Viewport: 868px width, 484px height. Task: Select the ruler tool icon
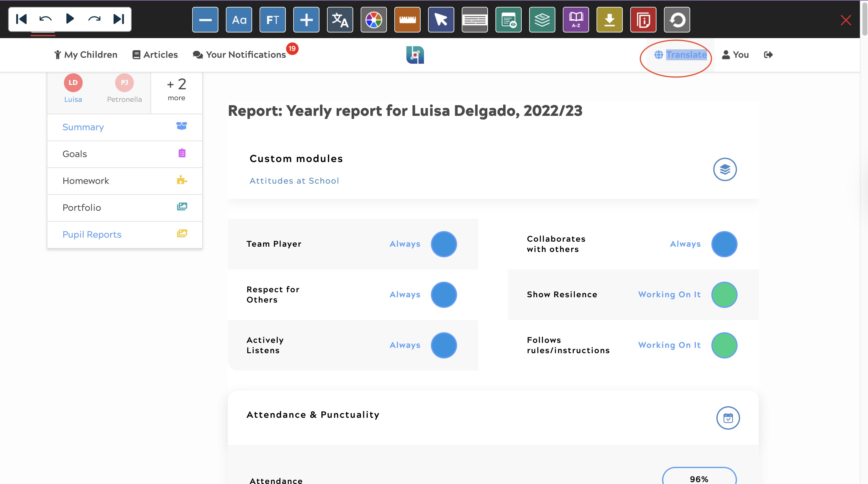(407, 20)
